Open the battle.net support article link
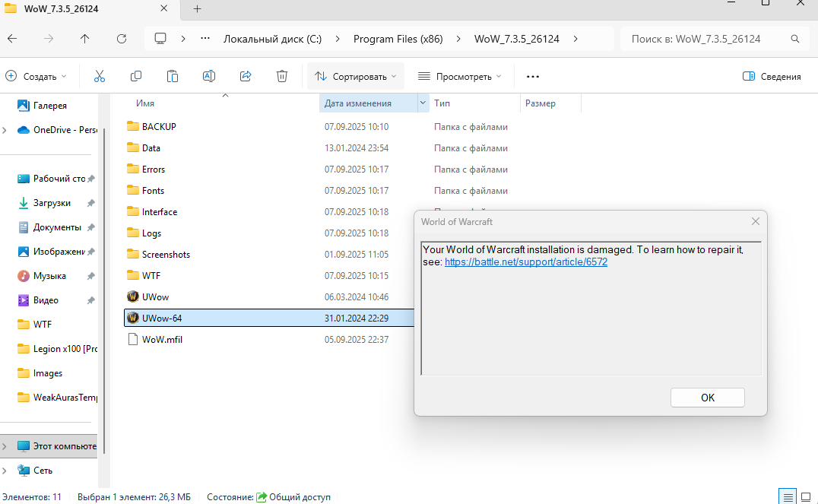Viewport: 818px width, 504px height. point(526,262)
